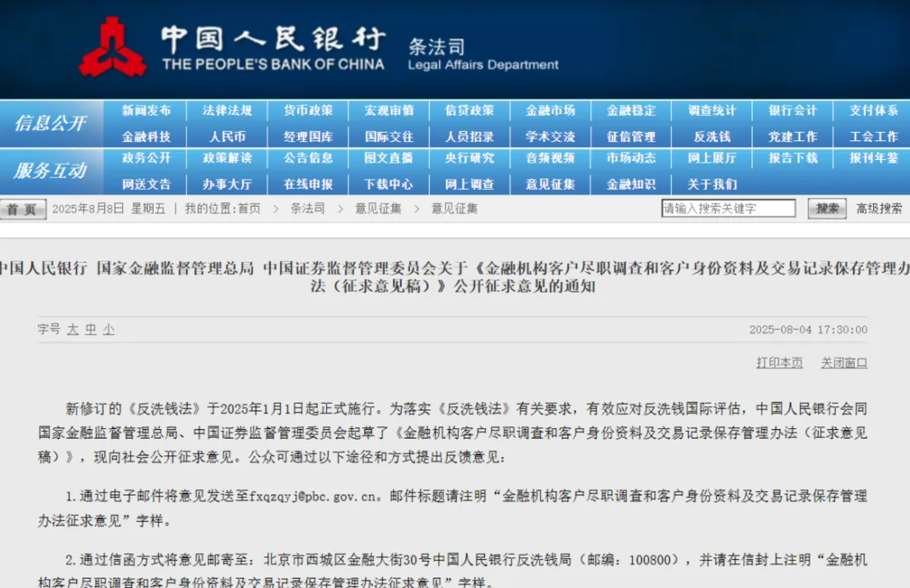Image resolution: width=910 pixels, height=588 pixels.
Task: Click 首页 in the breadcrumb path
Action: pos(249,209)
